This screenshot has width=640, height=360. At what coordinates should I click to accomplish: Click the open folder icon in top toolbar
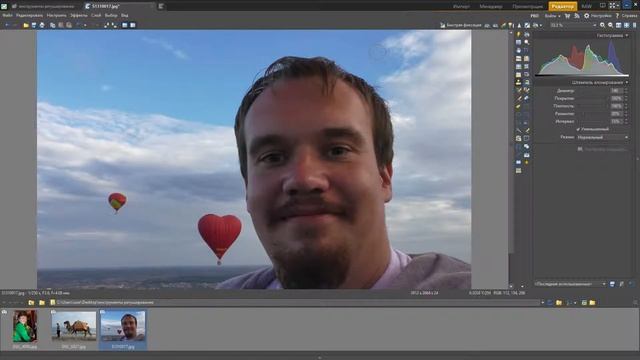26,25
